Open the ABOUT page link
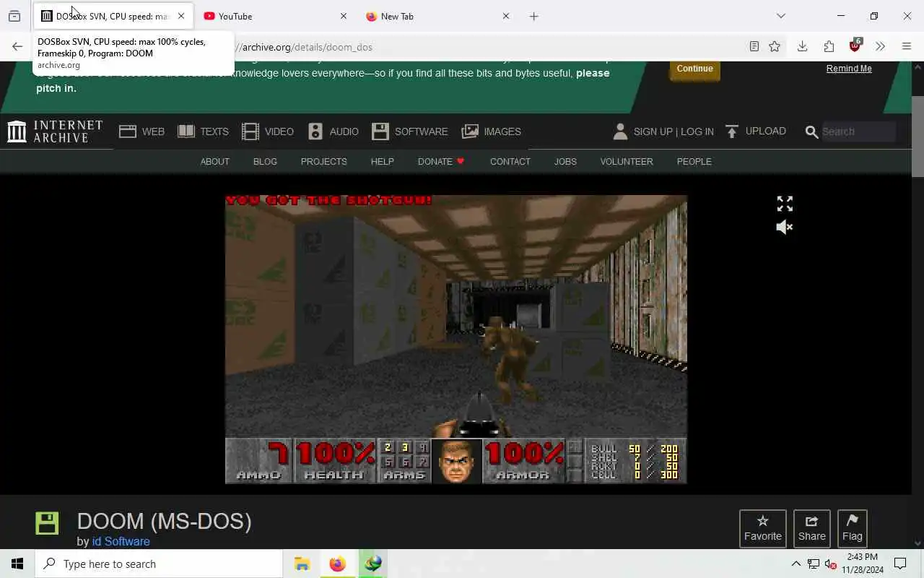The width and height of the screenshot is (924, 578). [214, 162]
